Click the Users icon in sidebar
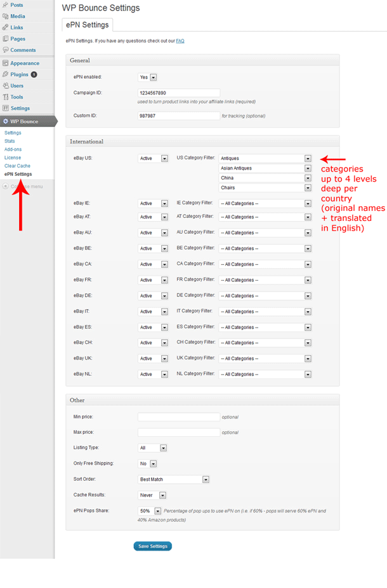This screenshot has height=588, width=387. click(x=5, y=86)
